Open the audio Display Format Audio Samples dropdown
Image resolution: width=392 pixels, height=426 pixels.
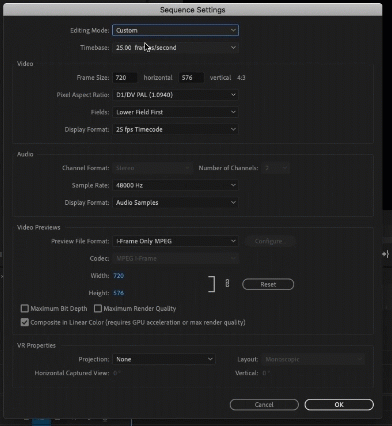(x=175, y=203)
